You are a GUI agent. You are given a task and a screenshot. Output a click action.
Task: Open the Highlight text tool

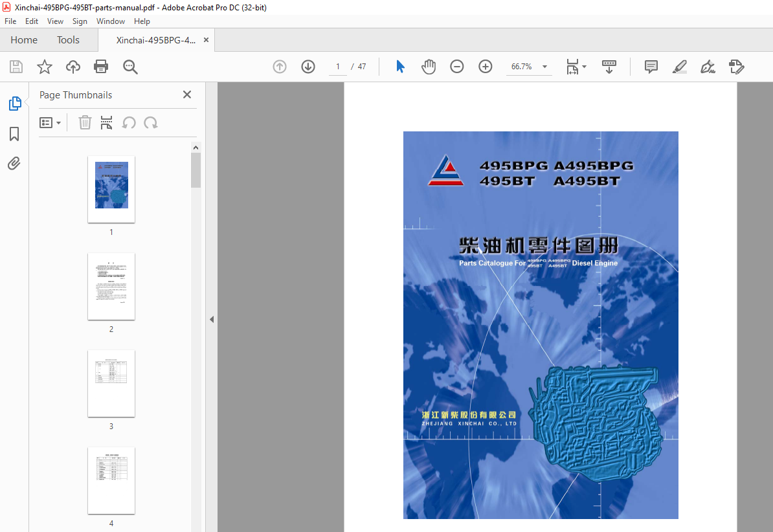(679, 66)
